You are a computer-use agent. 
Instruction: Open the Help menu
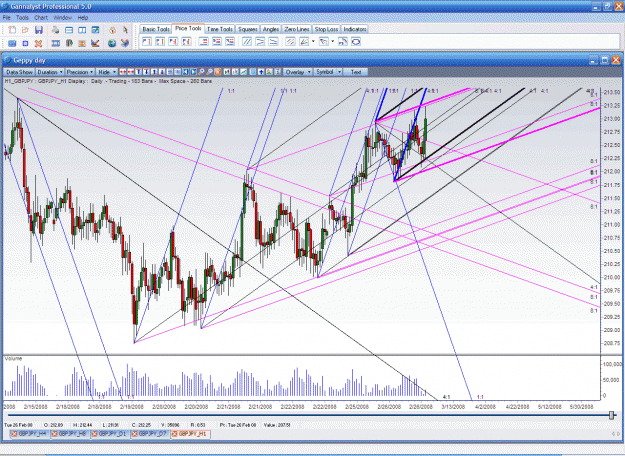[83, 18]
